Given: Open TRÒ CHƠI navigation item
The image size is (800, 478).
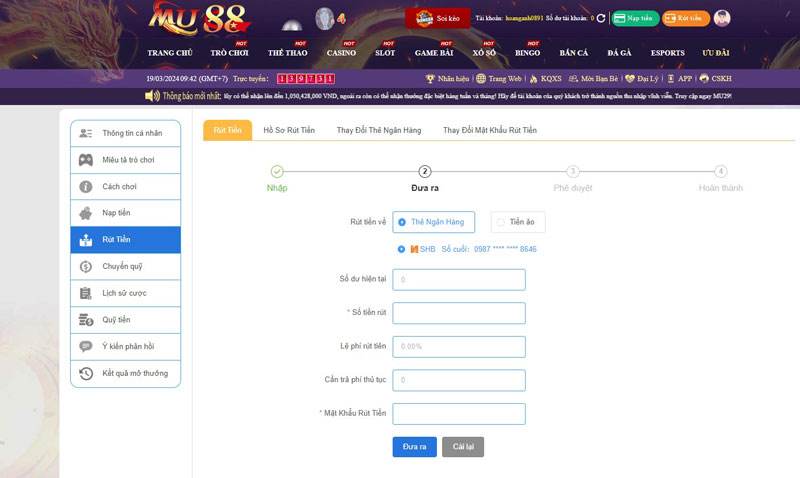Looking at the screenshot, I should point(229,53).
